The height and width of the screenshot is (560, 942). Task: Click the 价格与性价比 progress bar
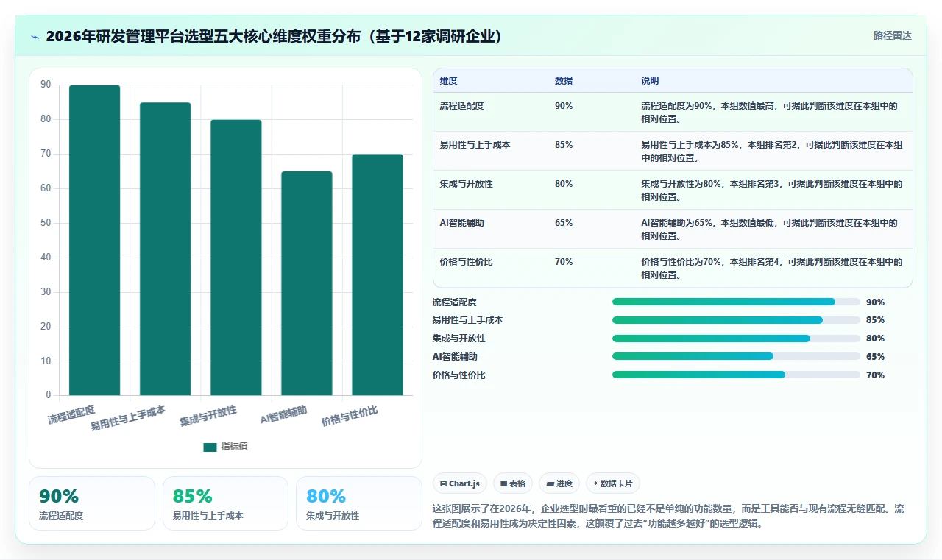pyautogui.click(x=736, y=375)
